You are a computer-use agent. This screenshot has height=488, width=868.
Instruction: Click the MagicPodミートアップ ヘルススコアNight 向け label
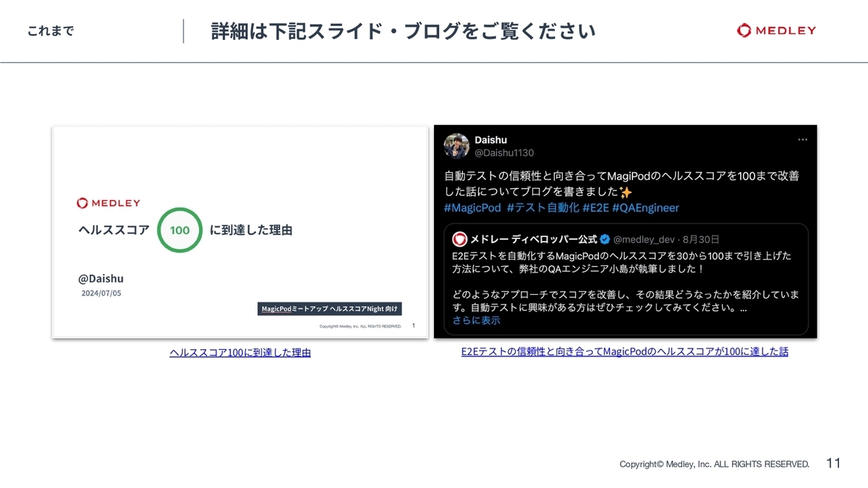pyautogui.click(x=330, y=308)
